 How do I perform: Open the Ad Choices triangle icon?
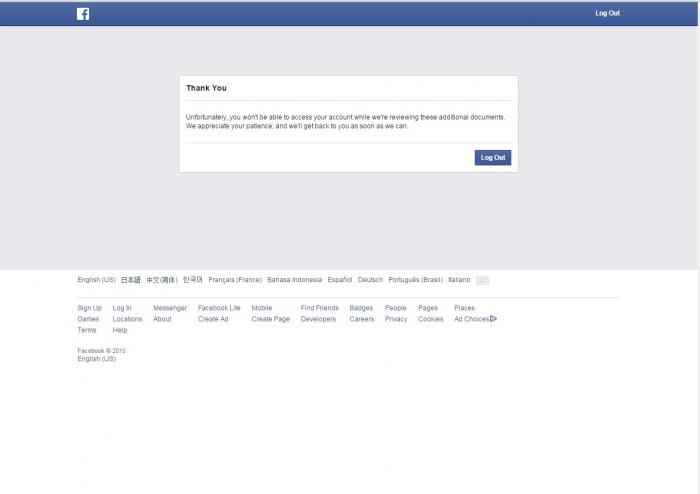click(493, 319)
